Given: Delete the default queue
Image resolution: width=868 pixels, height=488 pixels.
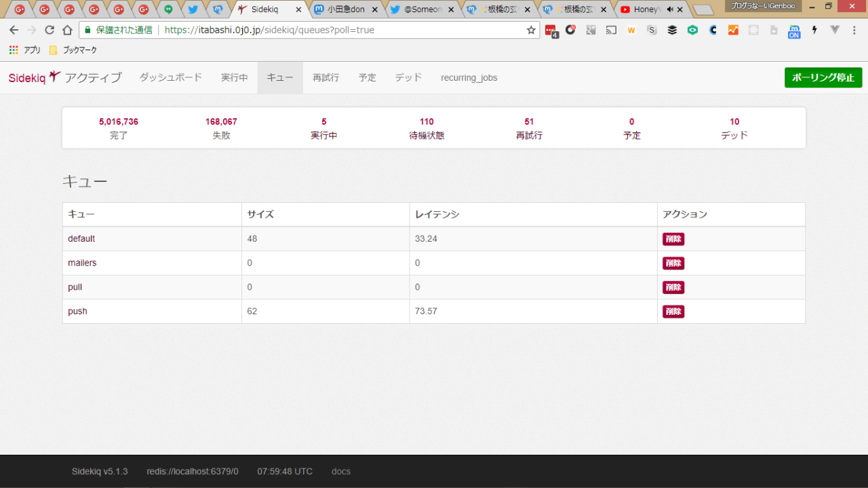Looking at the screenshot, I should (x=673, y=239).
